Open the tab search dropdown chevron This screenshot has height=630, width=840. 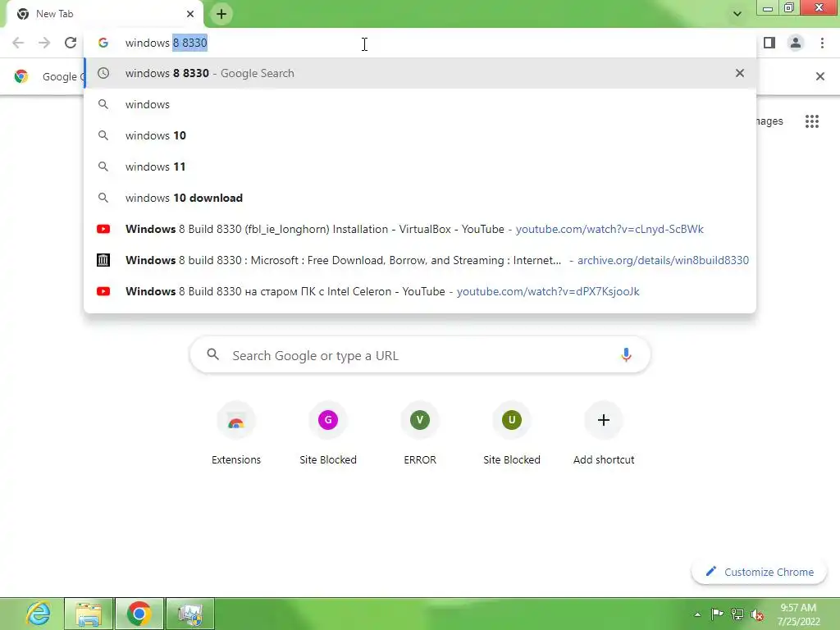[737, 14]
